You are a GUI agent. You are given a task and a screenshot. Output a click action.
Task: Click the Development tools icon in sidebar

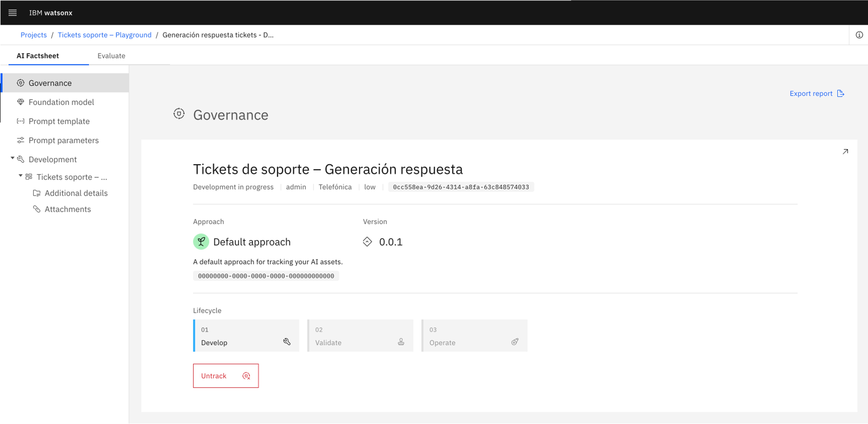[x=21, y=159]
